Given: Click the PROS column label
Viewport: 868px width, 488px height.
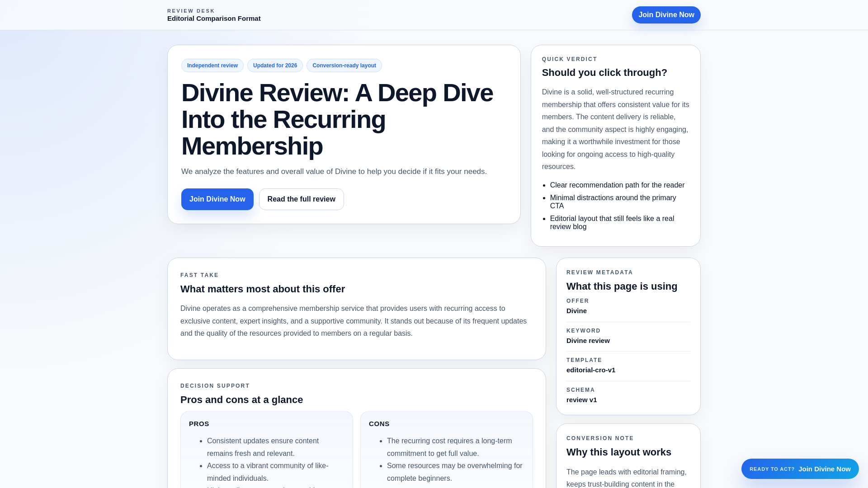Looking at the screenshot, I should [199, 424].
